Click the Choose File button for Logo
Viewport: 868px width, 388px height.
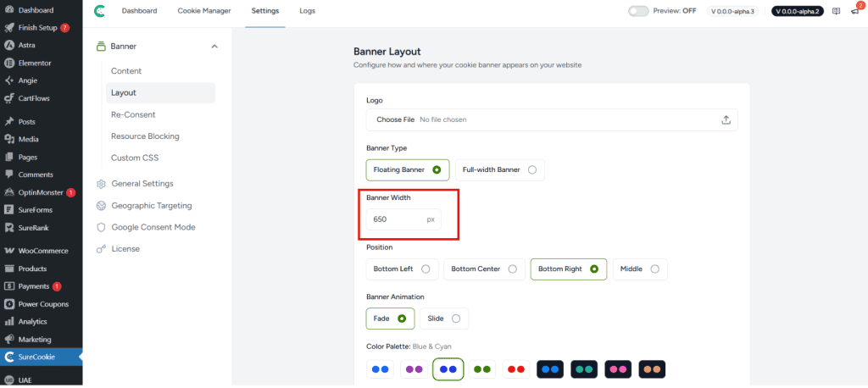pyautogui.click(x=395, y=119)
